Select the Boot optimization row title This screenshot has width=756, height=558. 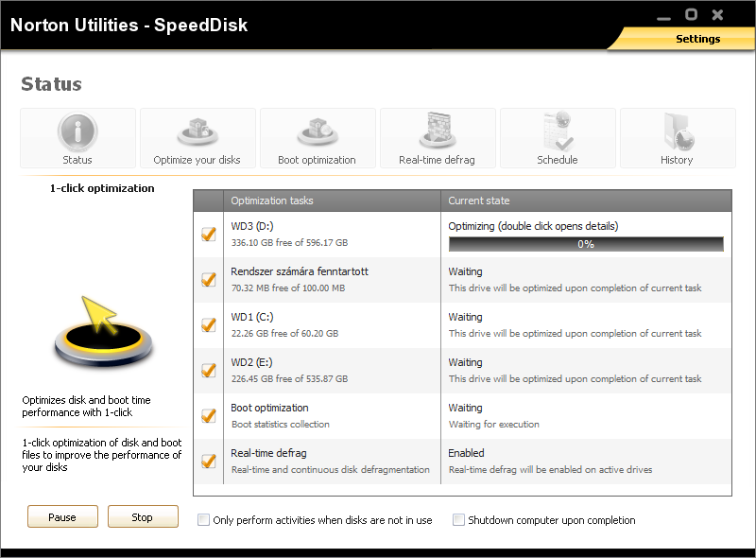click(269, 408)
